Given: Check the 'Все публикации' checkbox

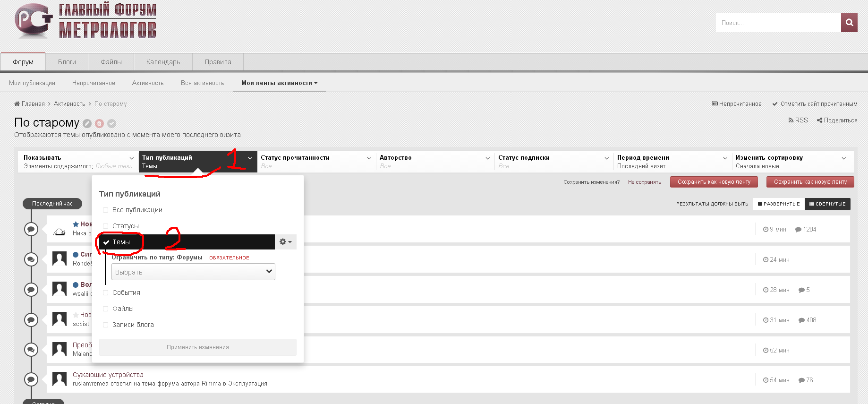Looking at the screenshot, I should [106, 210].
